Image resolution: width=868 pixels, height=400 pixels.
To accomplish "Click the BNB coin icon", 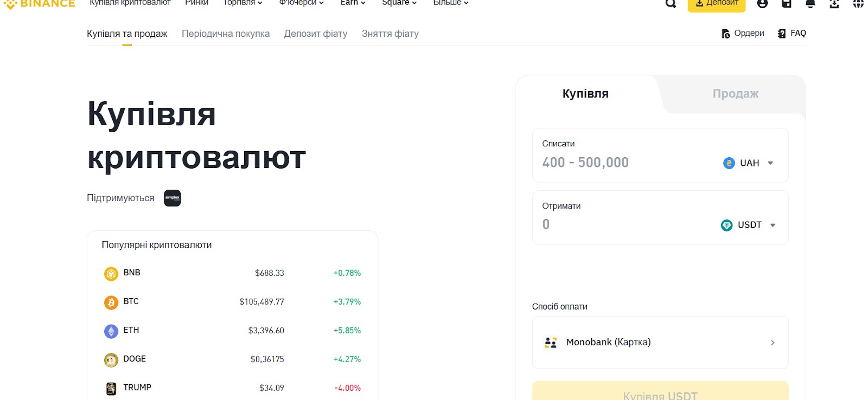I will point(111,274).
